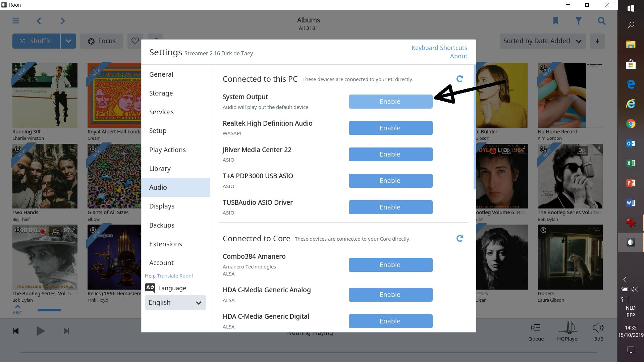Open Microsoft Store from the taskbar
Screen dimensions: 644x362
631,64
